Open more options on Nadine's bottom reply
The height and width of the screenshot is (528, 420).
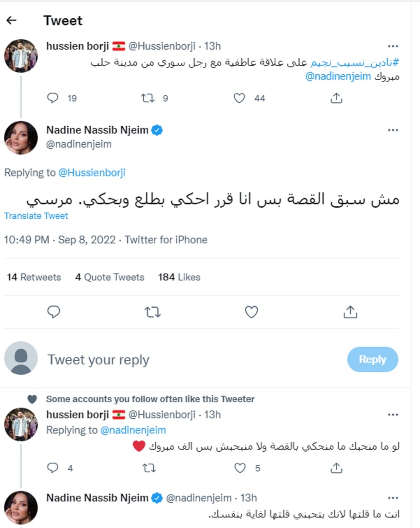[393, 498]
